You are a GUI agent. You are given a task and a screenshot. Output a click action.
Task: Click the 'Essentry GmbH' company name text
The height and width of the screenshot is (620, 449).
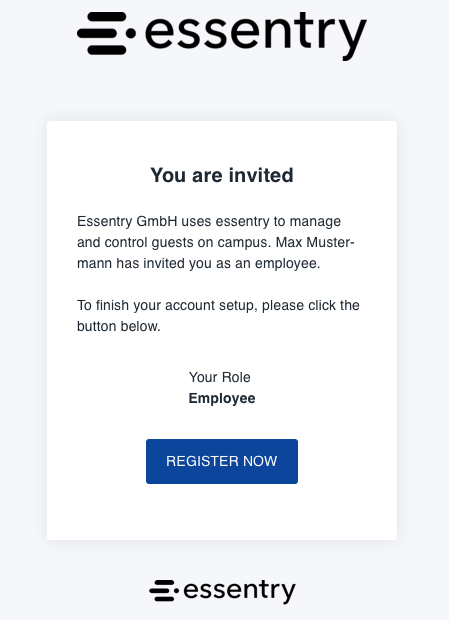pyautogui.click(x=127, y=221)
